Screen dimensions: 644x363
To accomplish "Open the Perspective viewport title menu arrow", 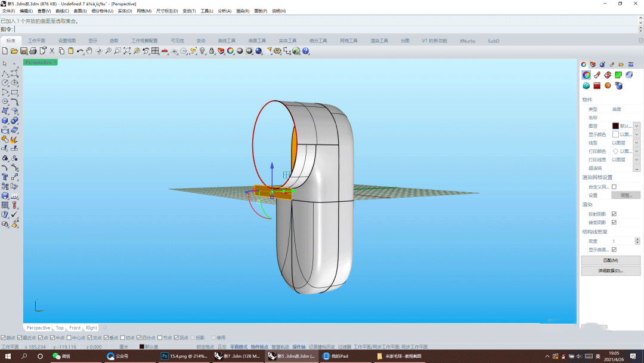I will click(x=55, y=62).
